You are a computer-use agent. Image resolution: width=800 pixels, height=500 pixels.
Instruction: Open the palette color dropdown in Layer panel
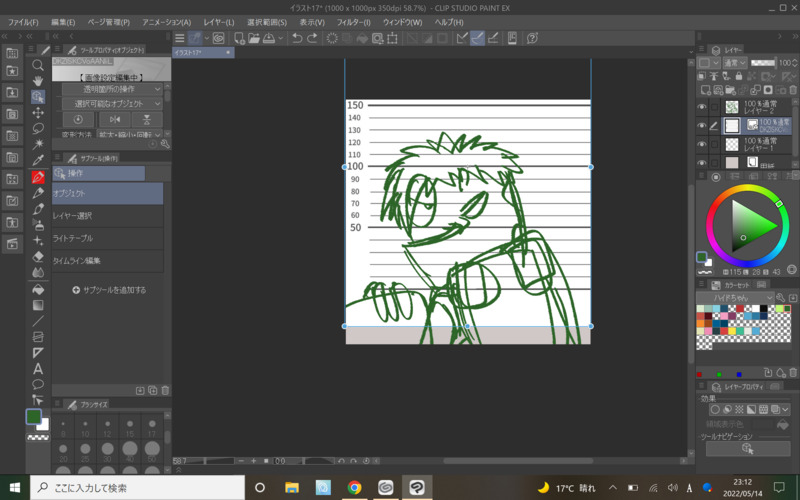[x=709, y=63]
